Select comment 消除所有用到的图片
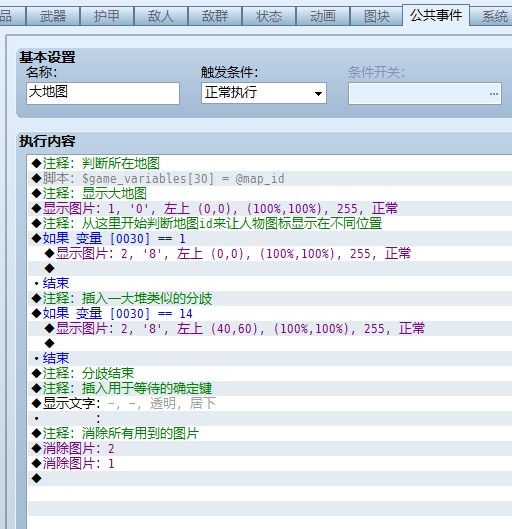 (x=270, y=434)
